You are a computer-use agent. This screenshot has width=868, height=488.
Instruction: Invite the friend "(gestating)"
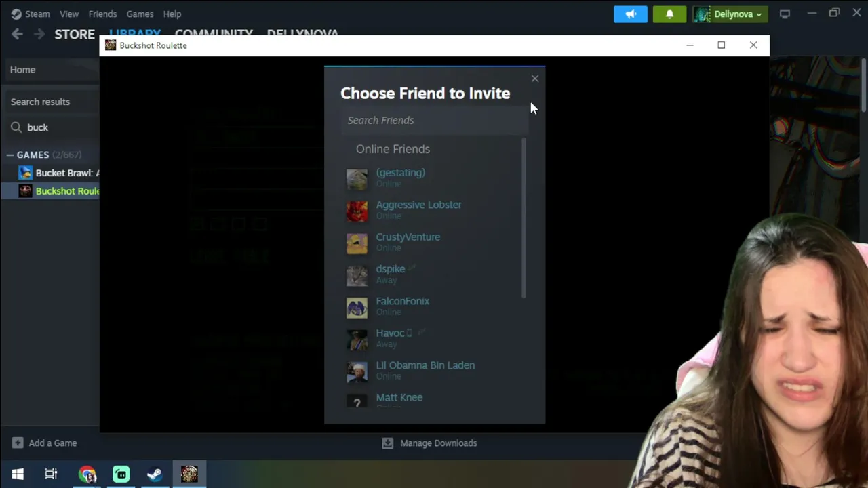434,178
